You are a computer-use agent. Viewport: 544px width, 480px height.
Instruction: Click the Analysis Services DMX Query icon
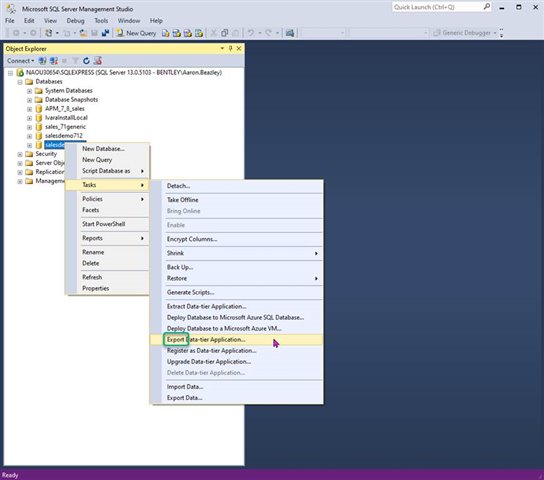point(188,33)
